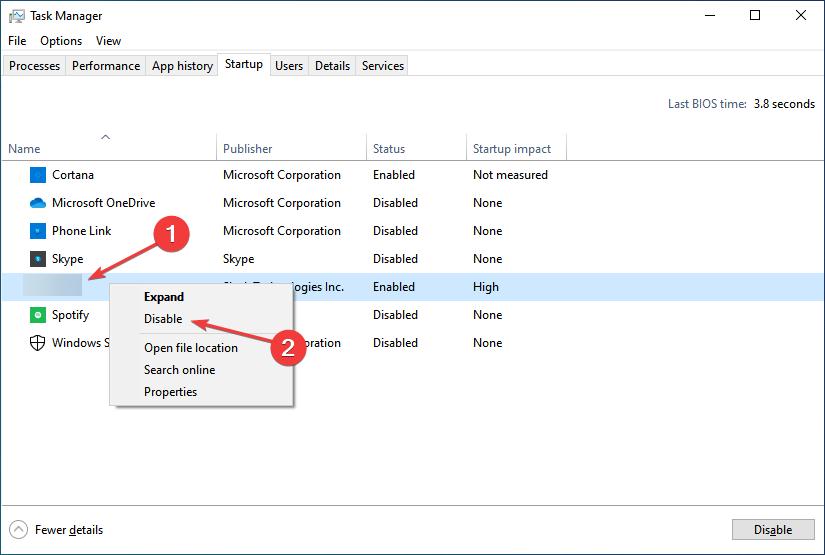Viewport: 825px width, 555px height.
Task: Pick Search online from context menu
Action: (179, 370)
